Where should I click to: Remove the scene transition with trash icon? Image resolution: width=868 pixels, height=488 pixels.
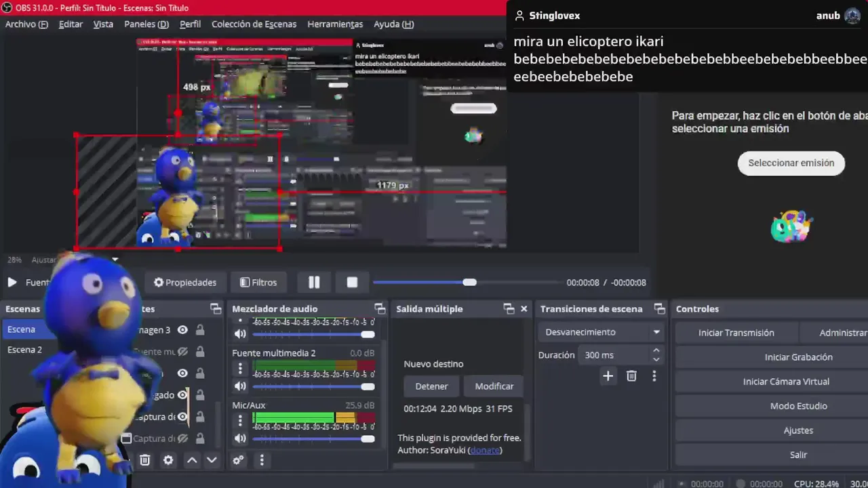click(631, 375)
